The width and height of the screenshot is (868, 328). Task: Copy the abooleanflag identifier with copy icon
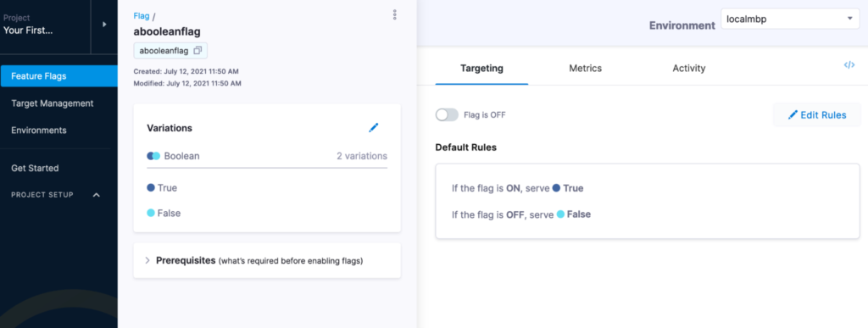click(198, 50)
